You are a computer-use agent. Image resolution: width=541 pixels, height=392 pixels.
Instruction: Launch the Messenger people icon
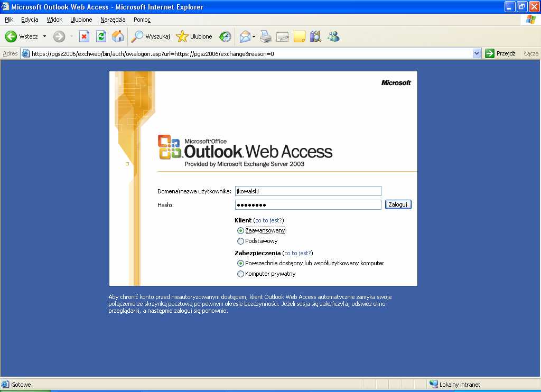tap(333, 36)
